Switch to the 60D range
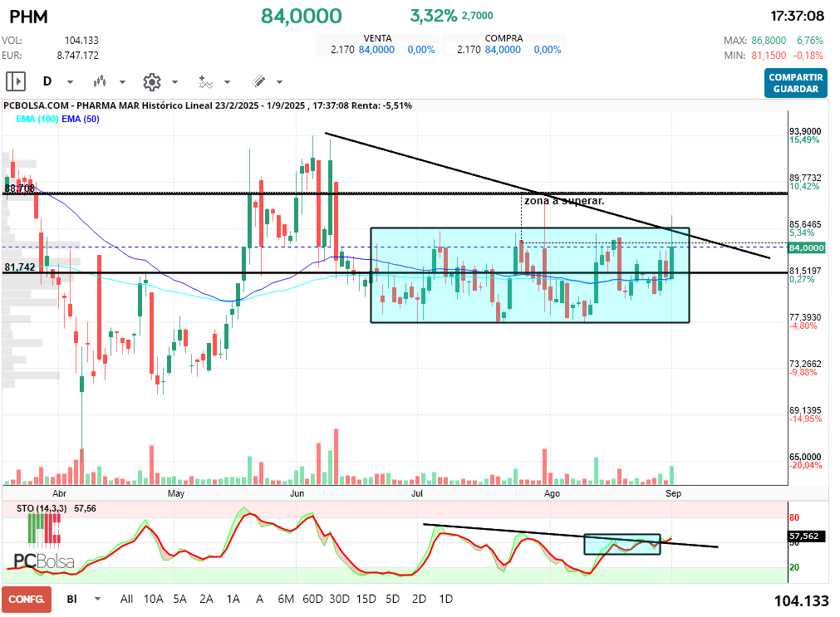 click(313, 599)
